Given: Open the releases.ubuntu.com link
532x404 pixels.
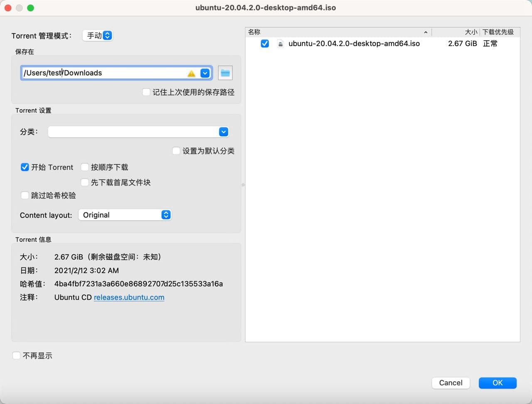Looking at the screenshot, I should (129, 297).
